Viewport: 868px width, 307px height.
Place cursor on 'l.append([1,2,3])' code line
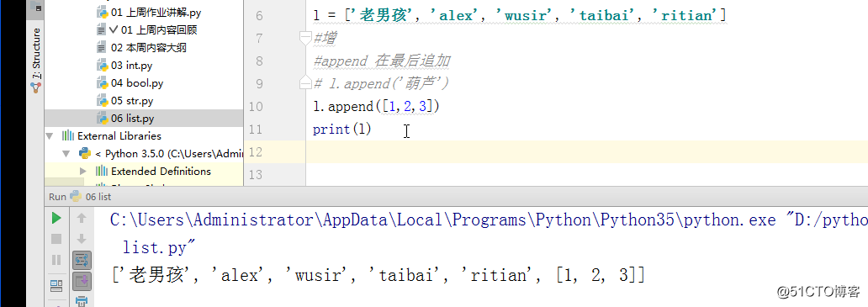pos(377,106)
